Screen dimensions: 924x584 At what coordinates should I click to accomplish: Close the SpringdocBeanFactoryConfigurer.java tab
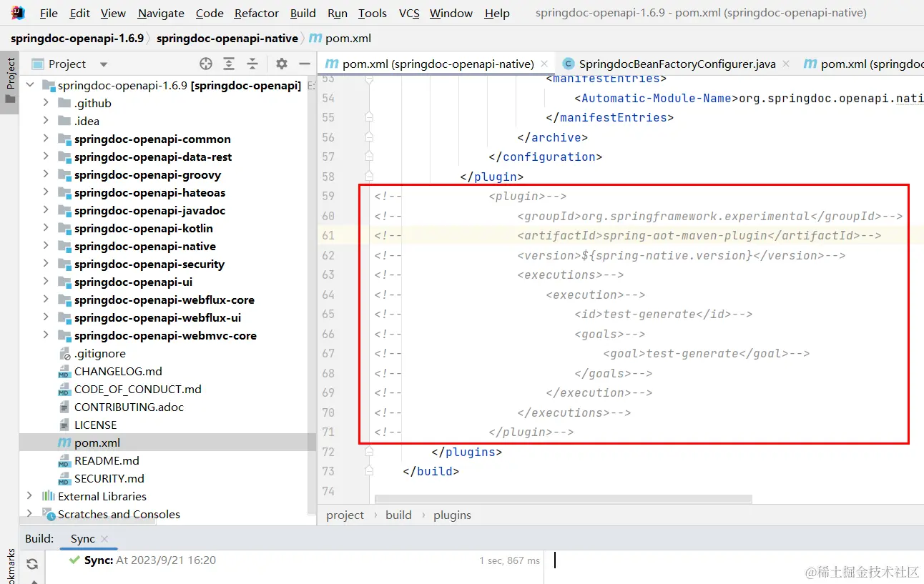coord(786,64)
